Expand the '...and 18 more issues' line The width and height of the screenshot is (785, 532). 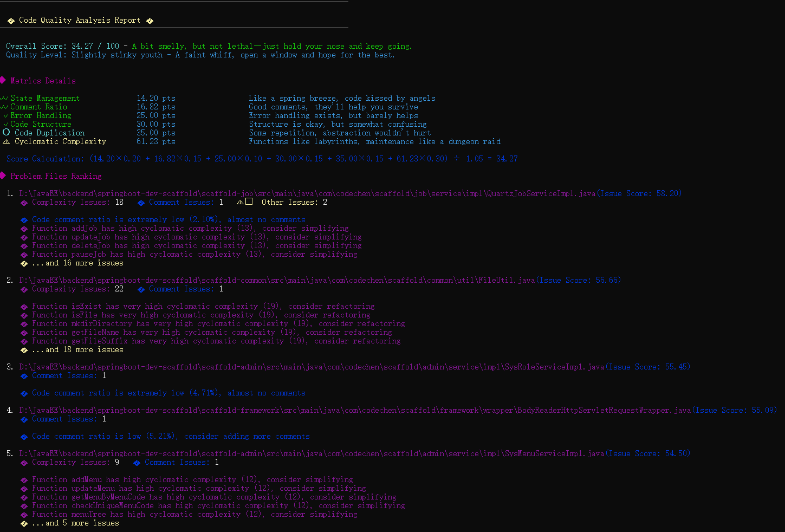click(77, 350)
